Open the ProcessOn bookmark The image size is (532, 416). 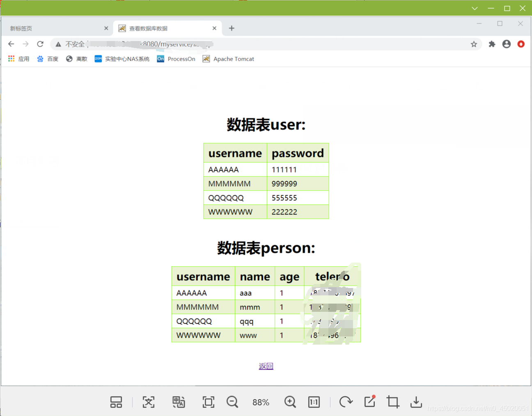176,59
